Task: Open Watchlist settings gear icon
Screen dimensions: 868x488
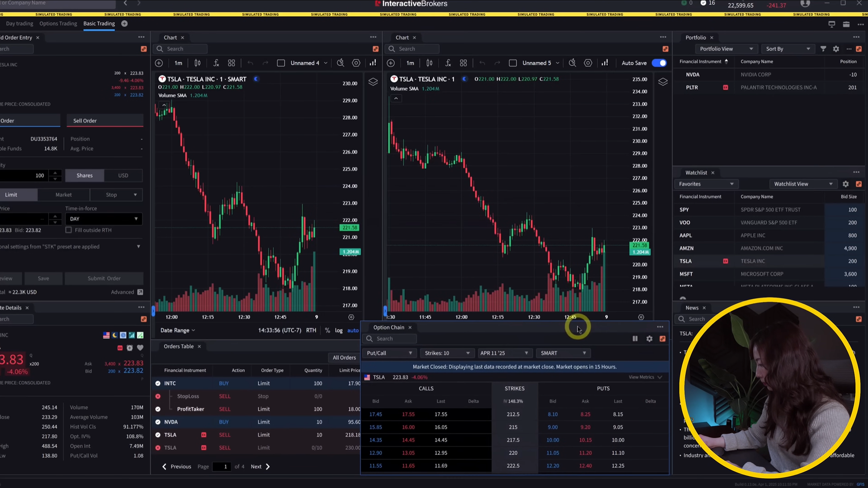Action: point(846,184)
